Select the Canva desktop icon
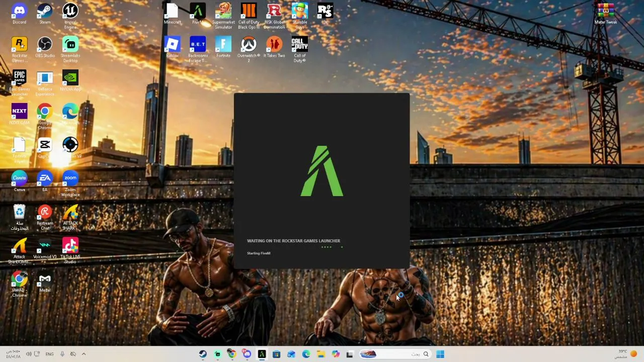 tap(19, 182)
